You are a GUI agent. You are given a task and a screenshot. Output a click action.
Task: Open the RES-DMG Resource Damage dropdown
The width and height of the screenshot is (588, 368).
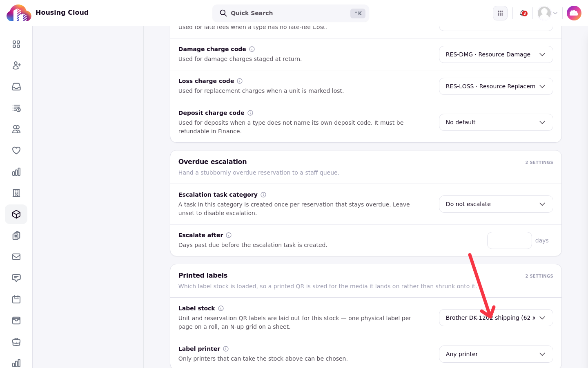click(496, 54)
